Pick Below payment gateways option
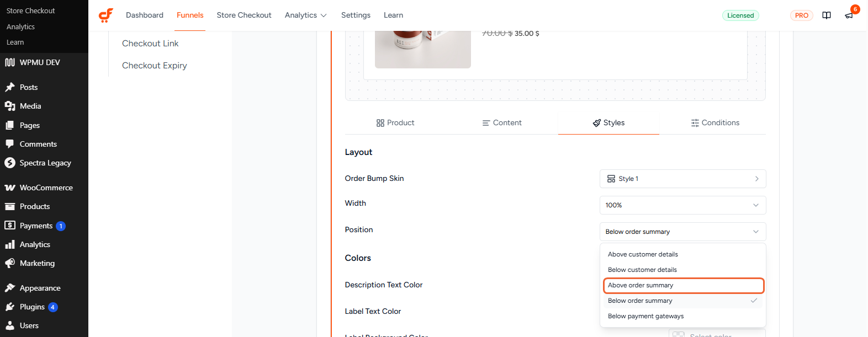Screen dimensions: 868x337 coord(683,316)
